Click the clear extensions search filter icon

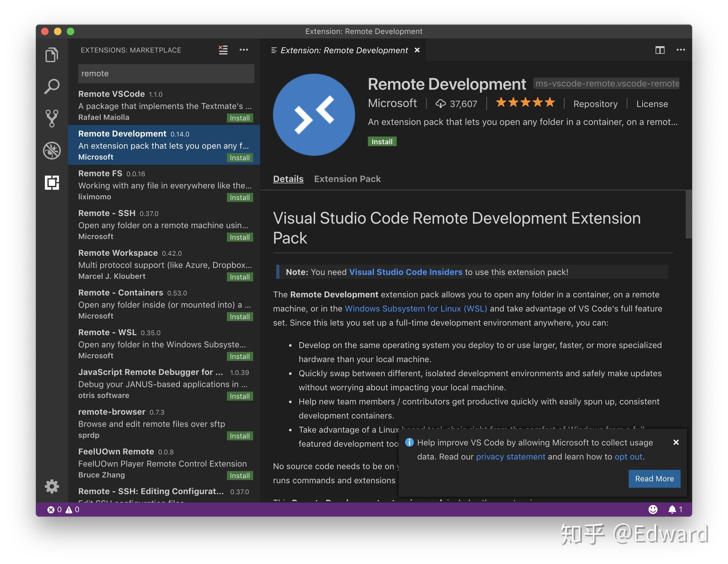223,50
